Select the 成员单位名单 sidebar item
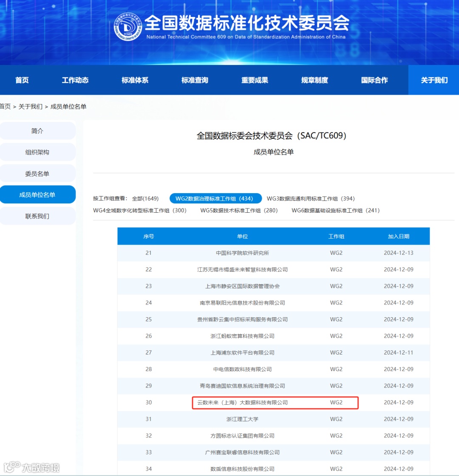The width and height of the screenshot is (459, 476). (x=37, y=194)
